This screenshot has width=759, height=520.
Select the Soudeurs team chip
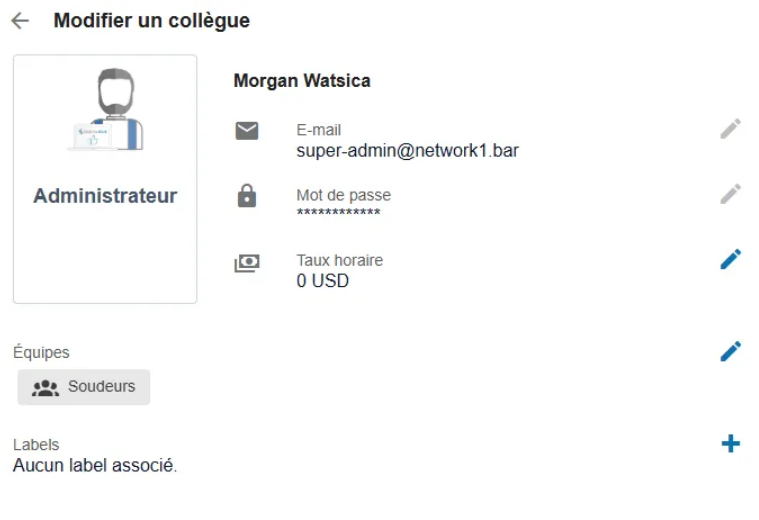(84, 387)
